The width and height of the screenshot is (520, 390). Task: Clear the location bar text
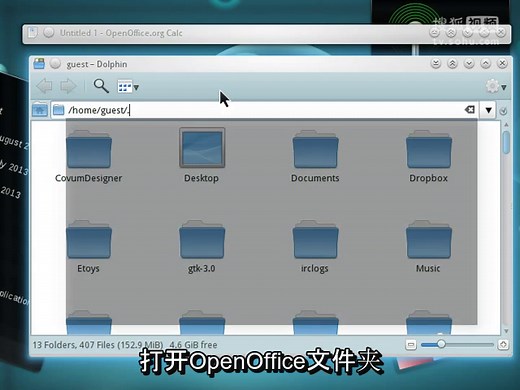(x=470, y=109)
